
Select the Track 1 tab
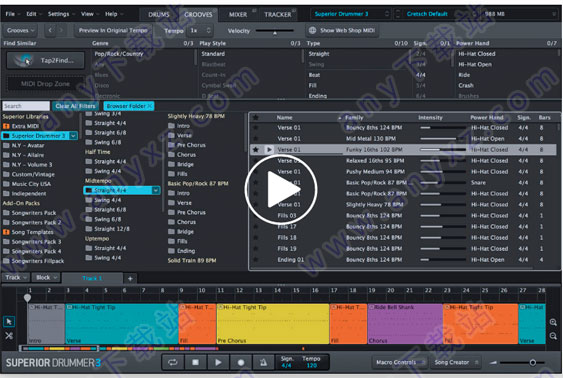pos(92,278)
